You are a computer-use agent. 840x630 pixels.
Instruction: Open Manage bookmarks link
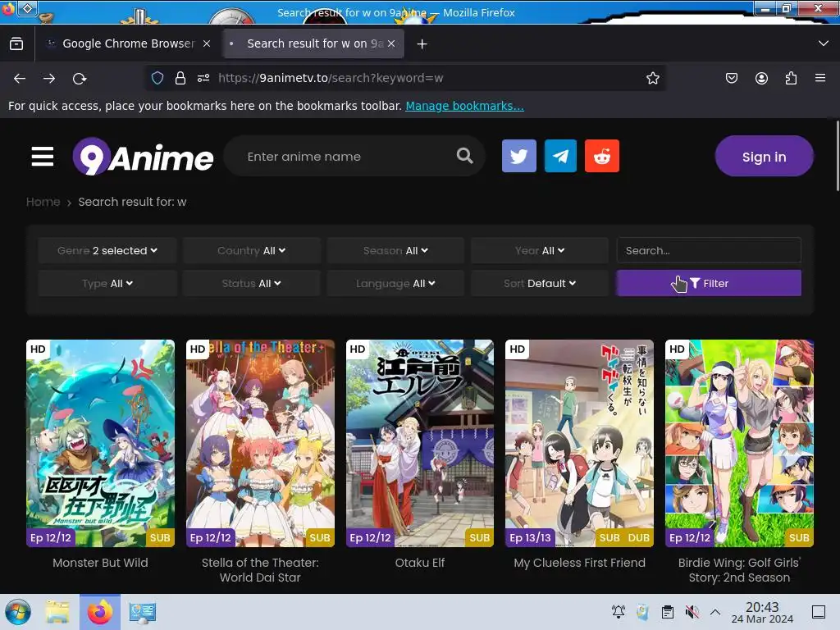point(464,106)
